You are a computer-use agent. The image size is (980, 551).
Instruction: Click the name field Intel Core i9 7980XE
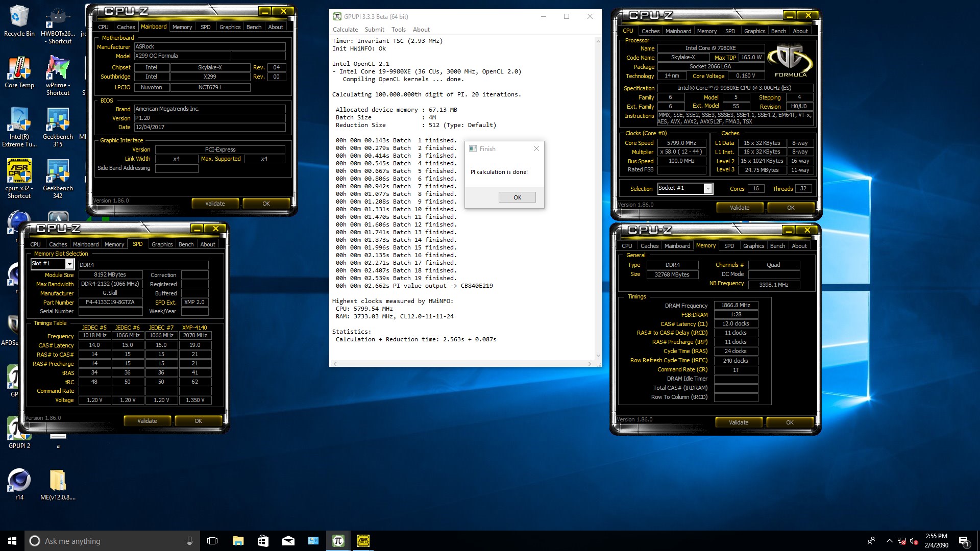(710, 48)
